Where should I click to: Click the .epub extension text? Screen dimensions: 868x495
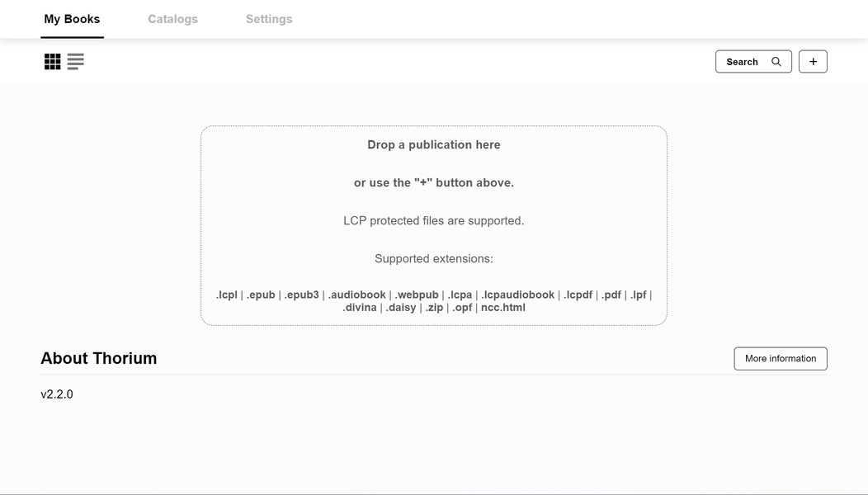point(261,295)
